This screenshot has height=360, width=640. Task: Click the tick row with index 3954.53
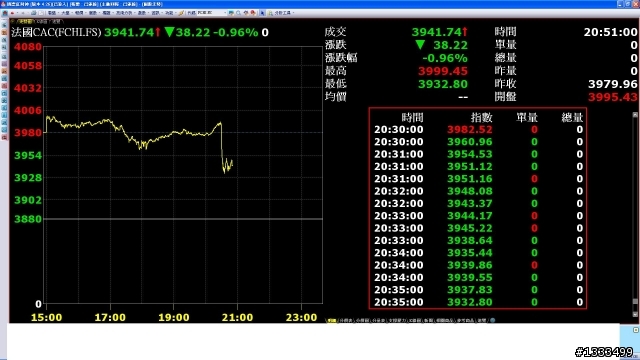tap(478, 154)
